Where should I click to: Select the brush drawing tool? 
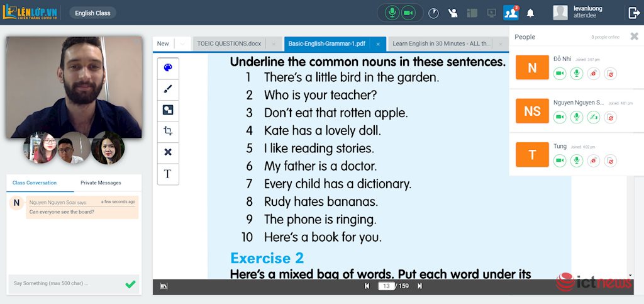click(x=168, y=89)
